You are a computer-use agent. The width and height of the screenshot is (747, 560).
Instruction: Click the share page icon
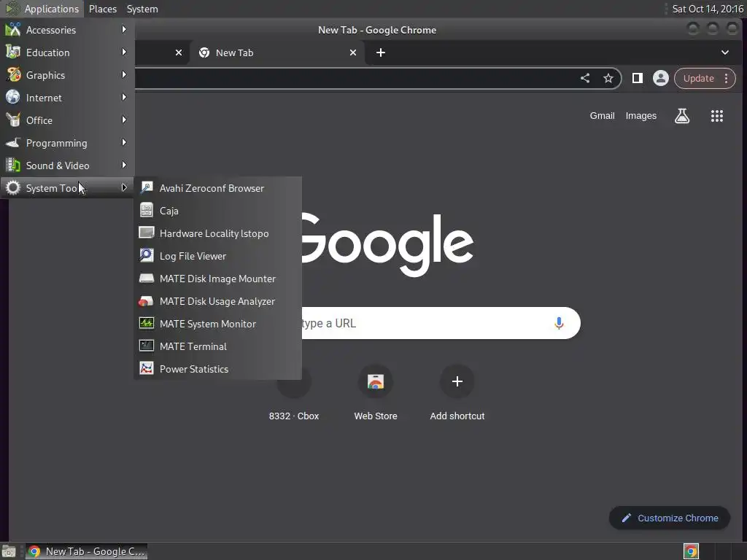coord(585,79)
